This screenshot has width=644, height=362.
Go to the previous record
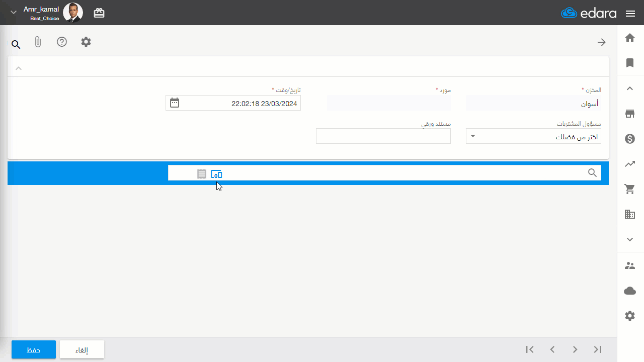(x=552, y=349)
